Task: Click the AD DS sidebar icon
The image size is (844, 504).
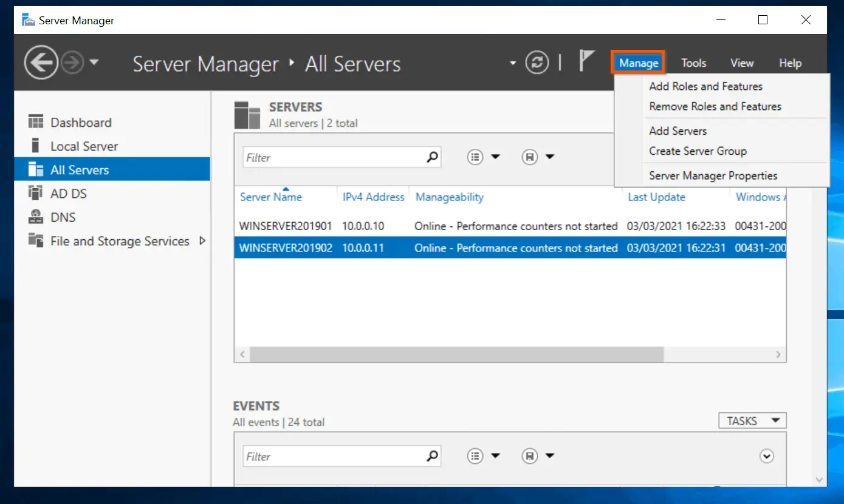Action: coord(36,193)
